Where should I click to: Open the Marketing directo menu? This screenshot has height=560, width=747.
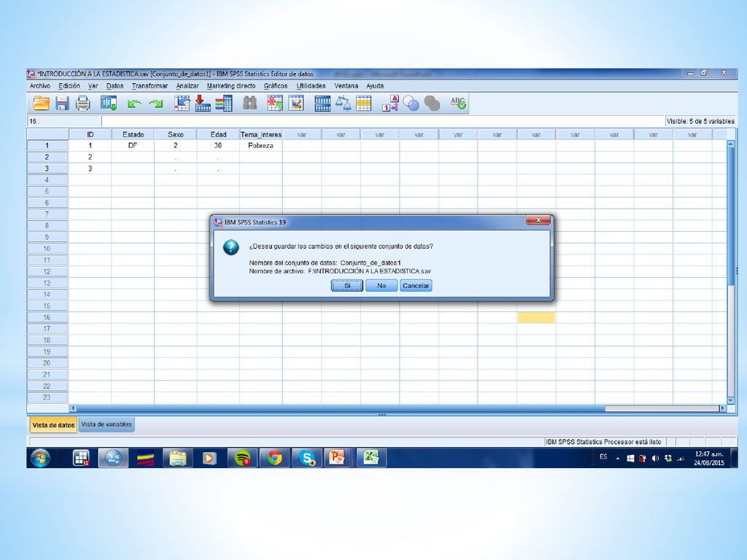click(231, 86)
